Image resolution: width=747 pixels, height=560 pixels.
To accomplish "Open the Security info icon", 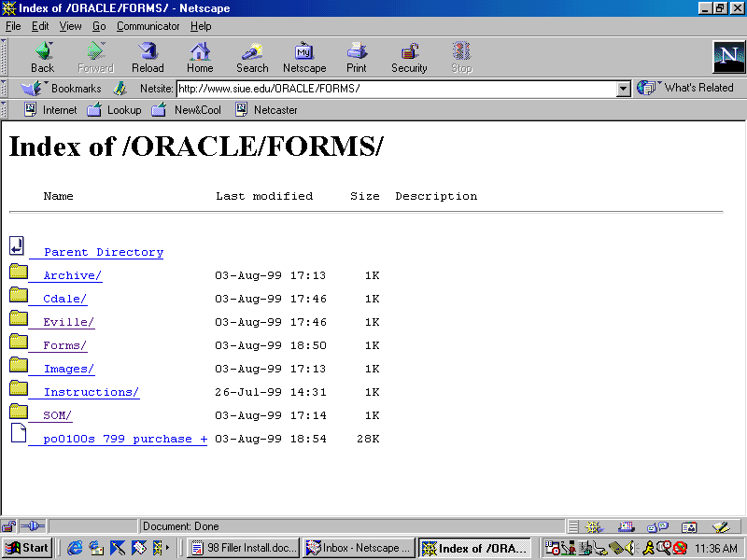I will point(409,57).
